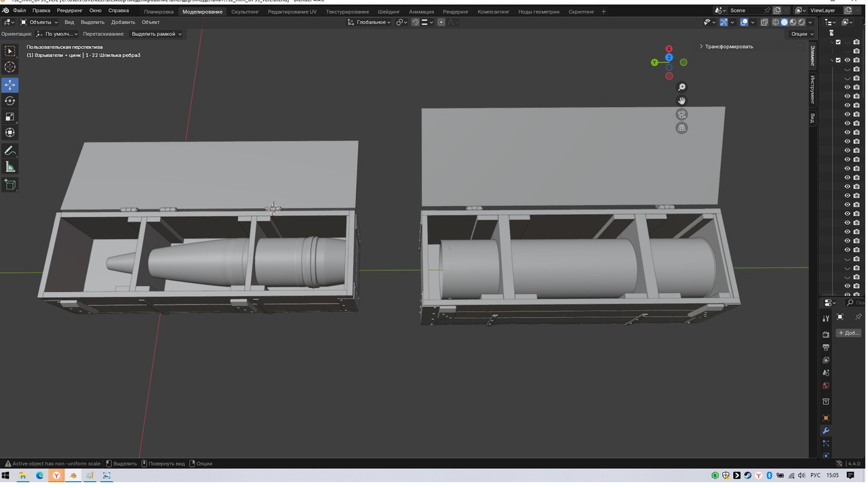Activate the combined Transform tool
Screen dimensions: 868x488
click(9, 133)
